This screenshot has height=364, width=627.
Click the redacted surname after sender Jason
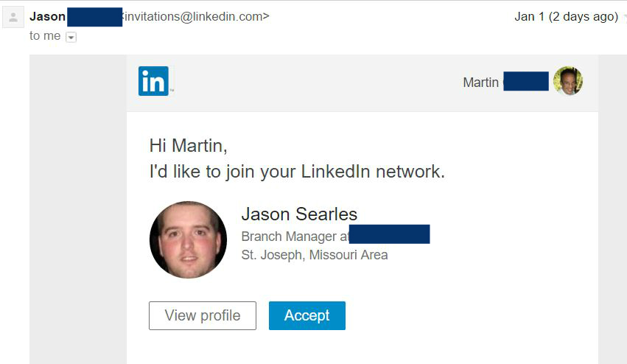94,16
